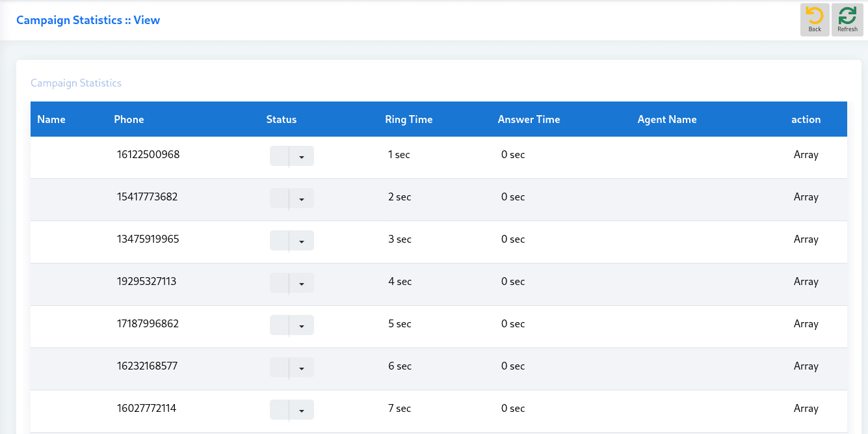Click Array action in first row

pyautogui.click(x=806, y=155)
